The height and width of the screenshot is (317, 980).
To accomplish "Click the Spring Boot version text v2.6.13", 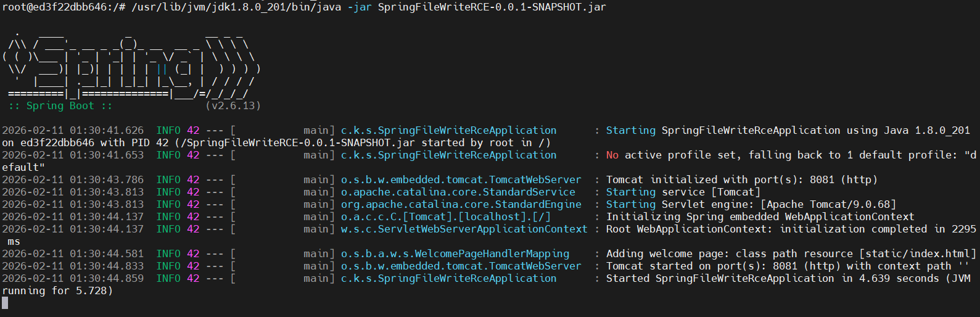I will pyautogui.click(x=233, y=106).
